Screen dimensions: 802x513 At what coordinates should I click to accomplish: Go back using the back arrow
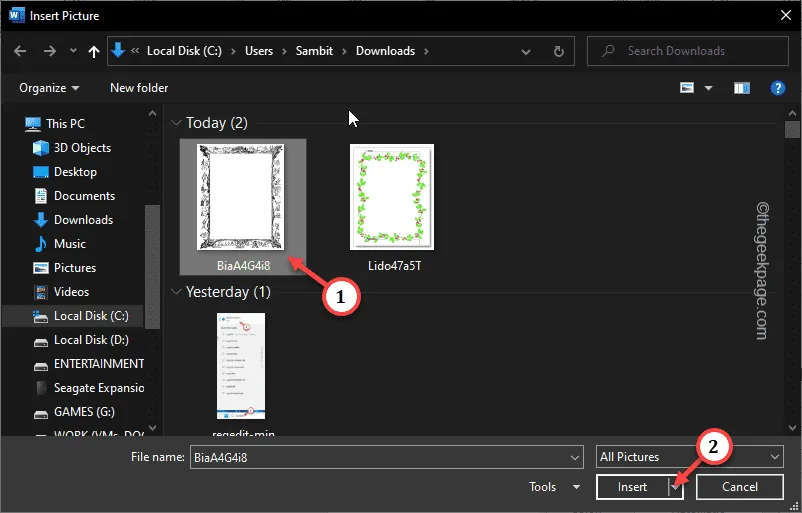[20, 51]
